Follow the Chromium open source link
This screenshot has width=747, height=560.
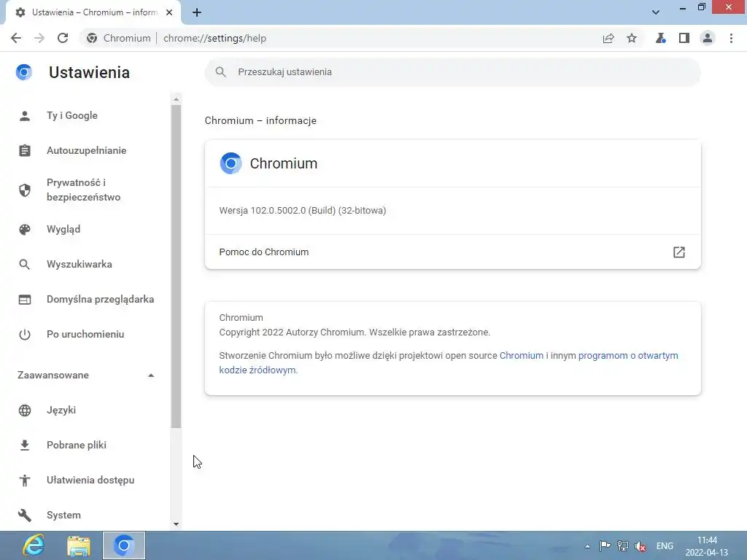tap(521, 356)
